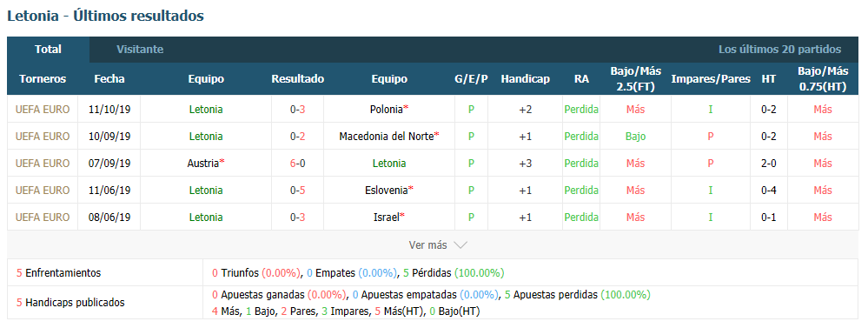Select Letonia in the 10/09/19 row
Image resolution: width=868 pixels, height=328 pixels.
point(206,137)
